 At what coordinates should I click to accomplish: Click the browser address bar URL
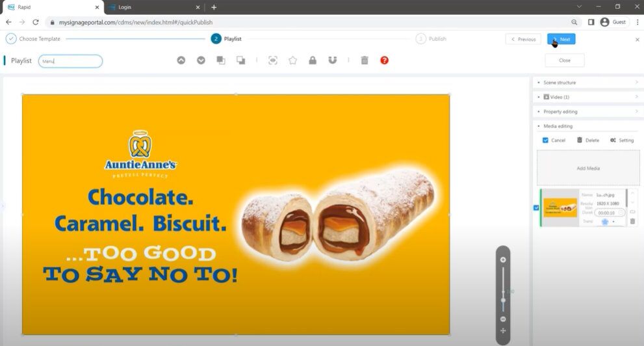point(136,22)
